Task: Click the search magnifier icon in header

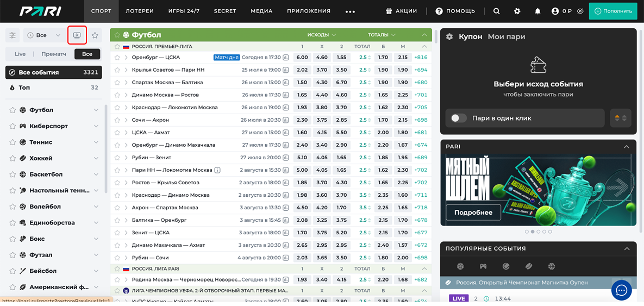Action: coord(496,11)
